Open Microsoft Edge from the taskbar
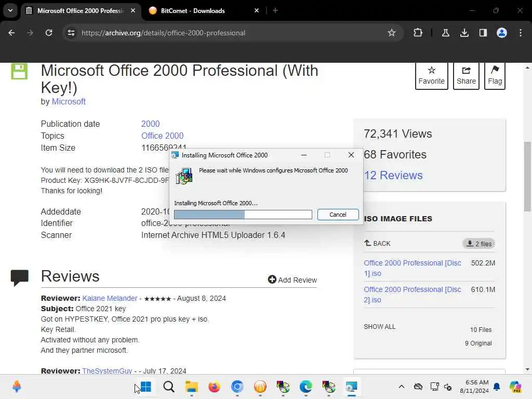This screenshot has width=532, height=399. 305,387
